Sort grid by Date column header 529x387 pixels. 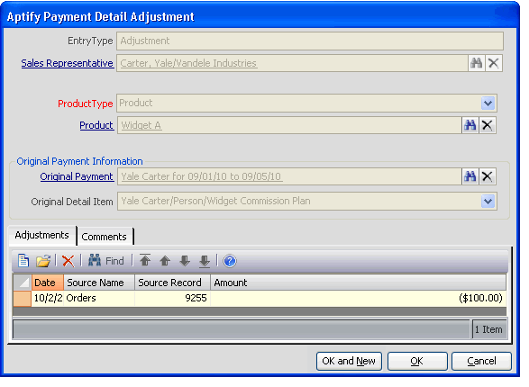48,282
